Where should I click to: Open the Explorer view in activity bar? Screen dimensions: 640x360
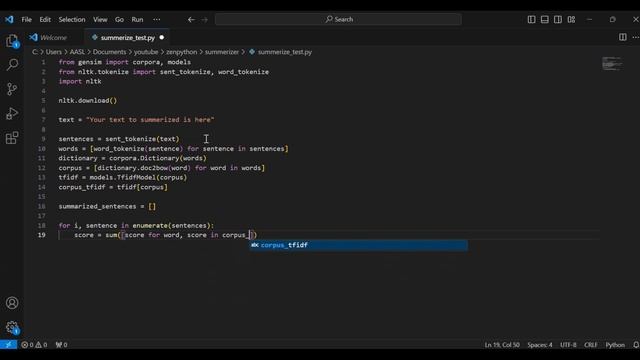[12, 41]
